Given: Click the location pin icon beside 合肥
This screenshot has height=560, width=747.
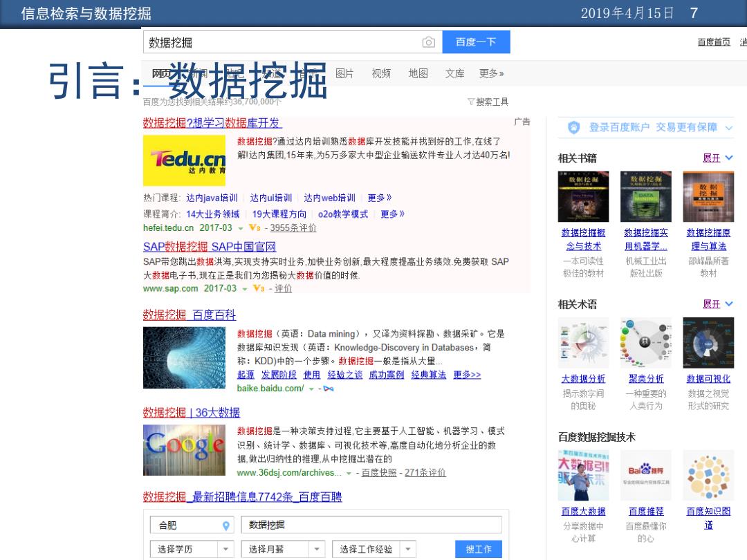Looking at the screenshot, I should [x=225, y=525].
